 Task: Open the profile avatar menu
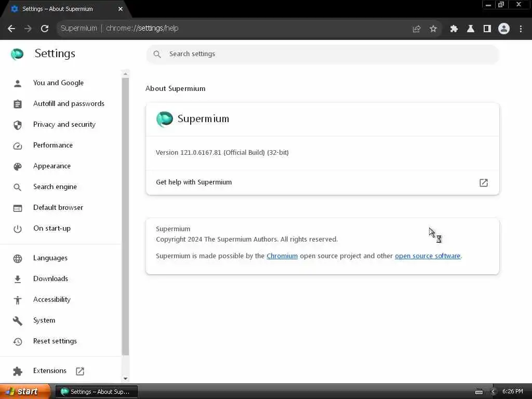tap(504, 29)
